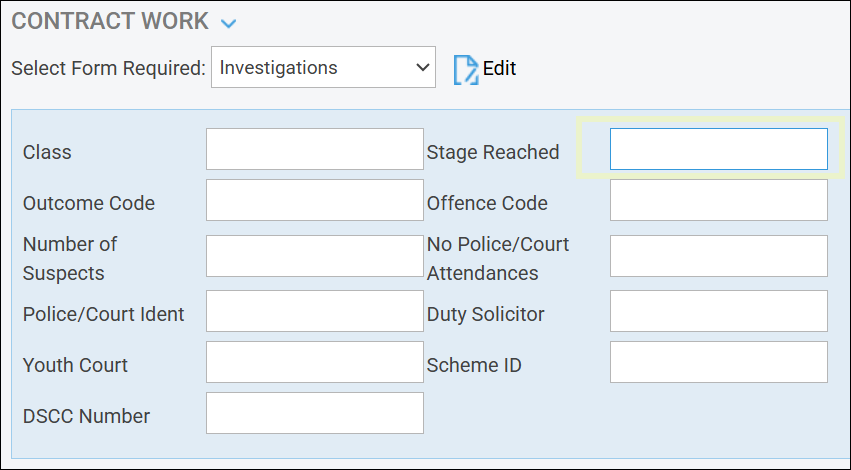851x470 pixels.
Task: Click the Edit document pencil icon
Action: pyautogui.click(x=466, y=69)
